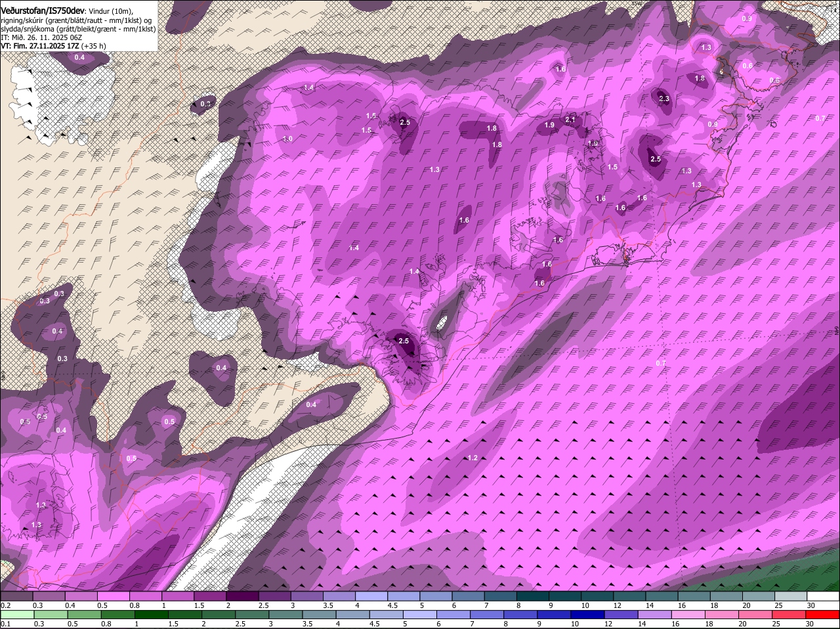Click the '0.2' label of upper legend row
This screenshot has width=840, height=629.
[x=5, y=605]
